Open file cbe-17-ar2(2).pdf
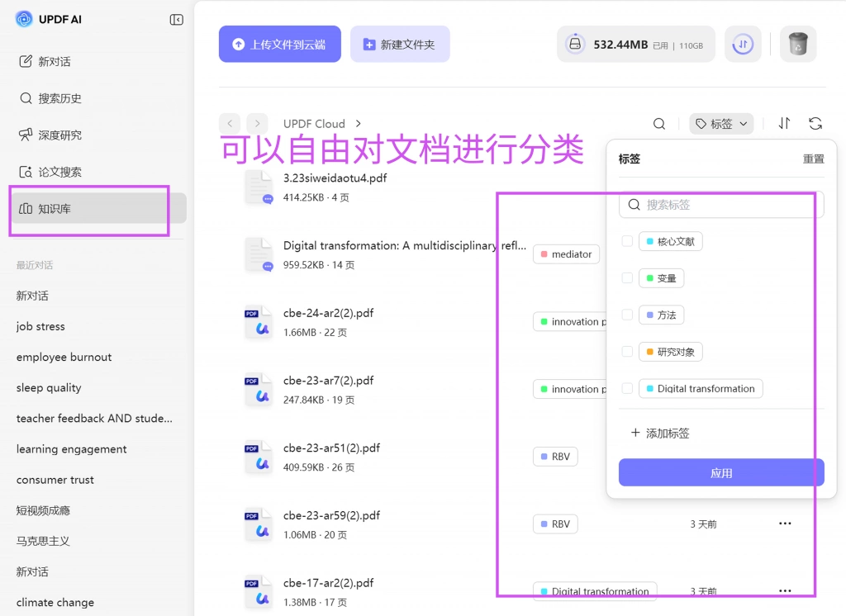The height and width of the screenshot is (616, 846). point(328,582)
